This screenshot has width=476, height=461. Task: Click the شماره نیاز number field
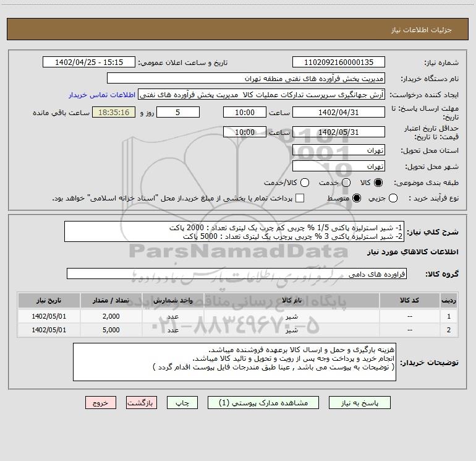(339, 62)
